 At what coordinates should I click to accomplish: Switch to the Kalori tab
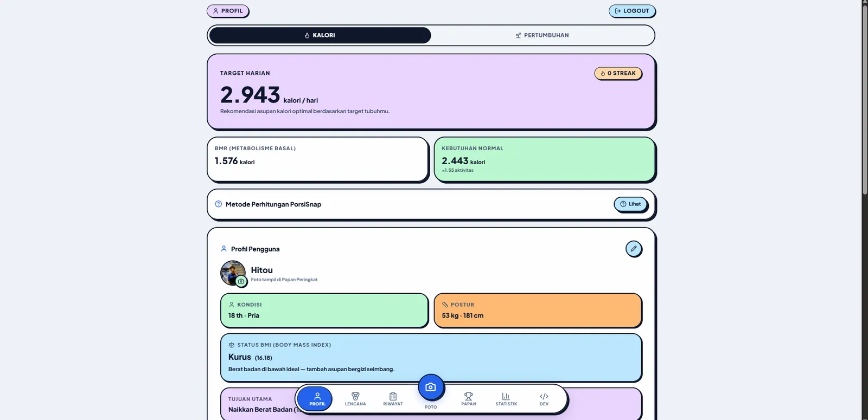320,35
